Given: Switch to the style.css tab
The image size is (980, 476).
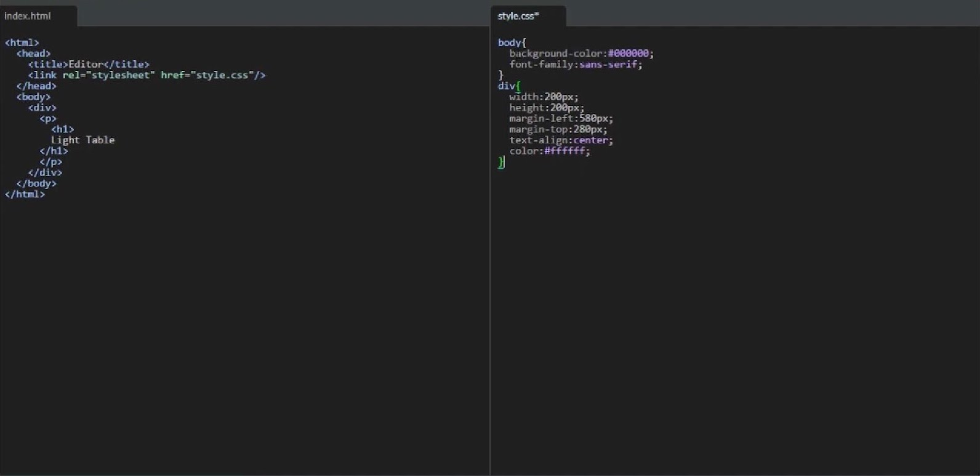Looking at the screenshot, I should tap(518, 16).
